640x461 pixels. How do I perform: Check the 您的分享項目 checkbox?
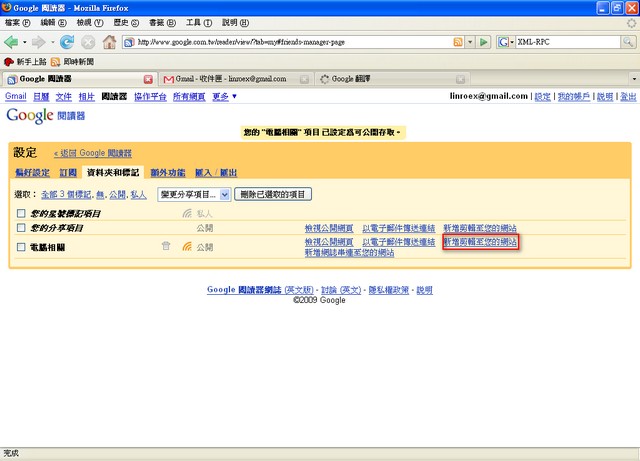[x=21, y=227]
